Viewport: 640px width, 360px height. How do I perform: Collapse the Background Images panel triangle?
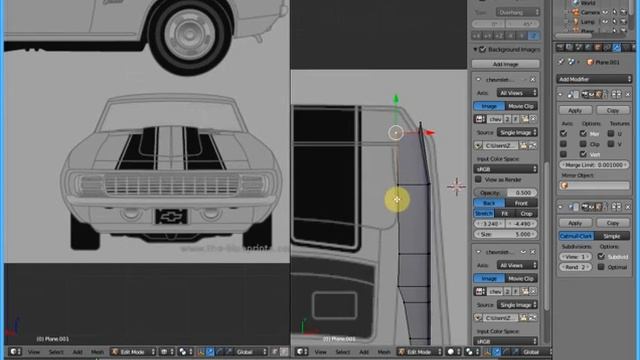tap(475, 49)
